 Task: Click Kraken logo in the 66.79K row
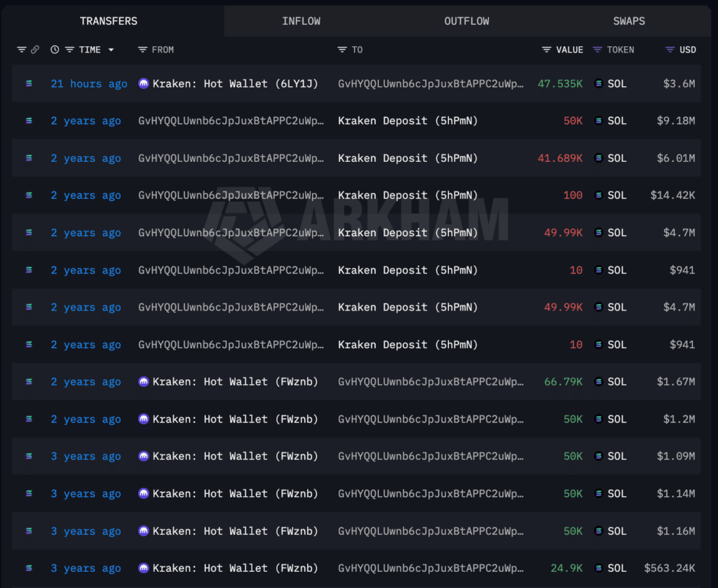(x=143, y=381)
